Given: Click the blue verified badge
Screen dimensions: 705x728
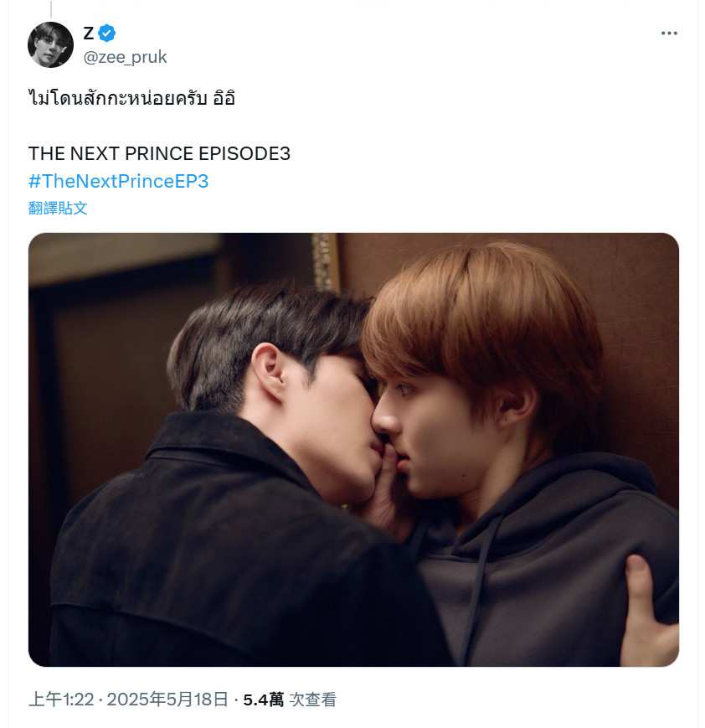Looking at the screenshot, I should click(x=107, y=33).
